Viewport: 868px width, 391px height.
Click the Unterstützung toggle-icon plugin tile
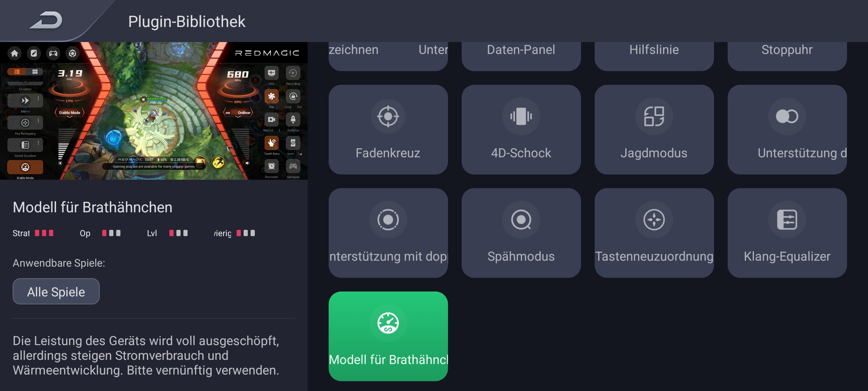pyautogui.click(x=787, y=129)
